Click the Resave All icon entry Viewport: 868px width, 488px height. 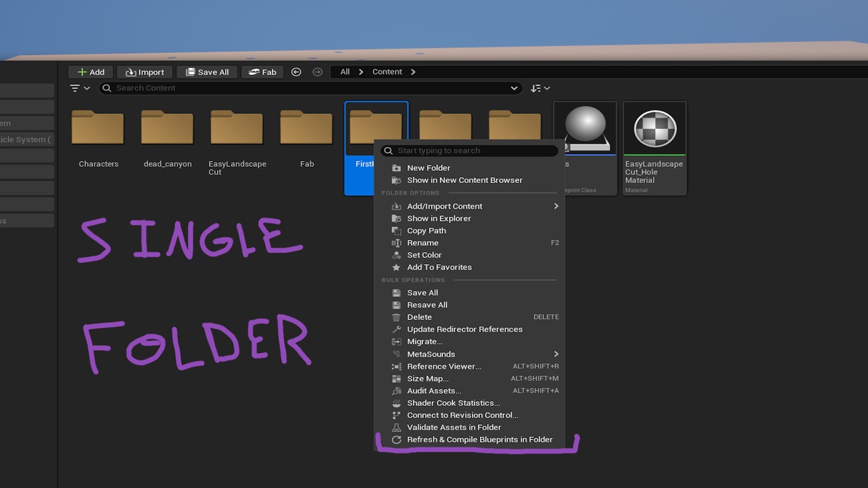[469, 305]
